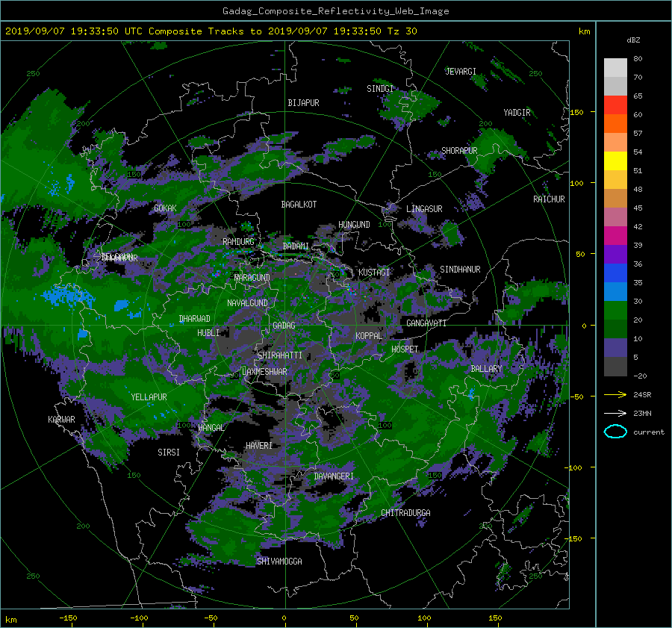Viewport: 672px width, 628px height.
Task: Click the BALLARY city label
Action: click(486, 369)
